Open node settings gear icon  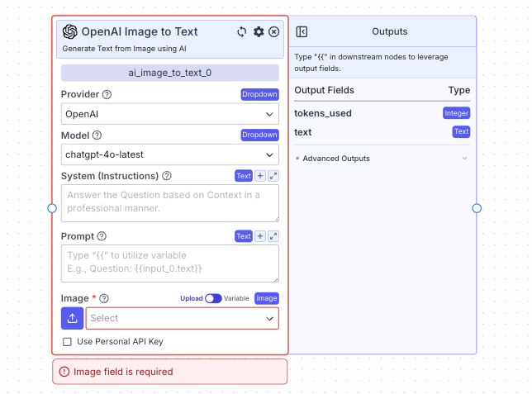pyautogui.click(x=259, y=32)
